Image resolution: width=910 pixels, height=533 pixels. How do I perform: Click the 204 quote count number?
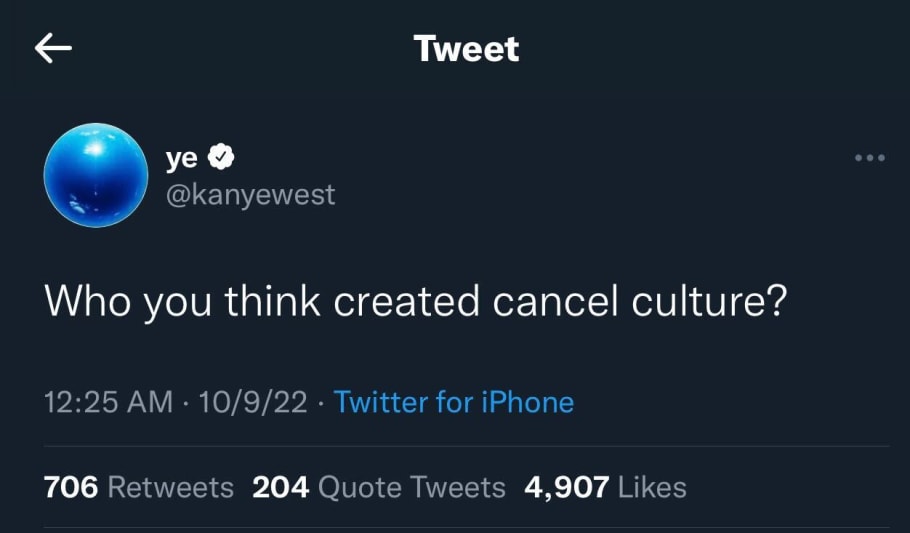click(280, 488)
